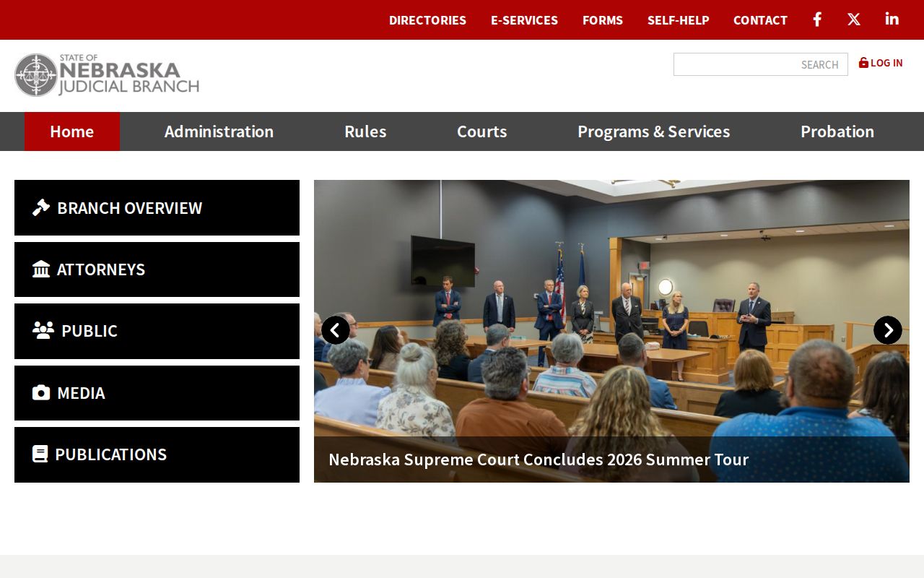Open the Home navigation tab
The image size is (924, 578).
coord(72,131)
